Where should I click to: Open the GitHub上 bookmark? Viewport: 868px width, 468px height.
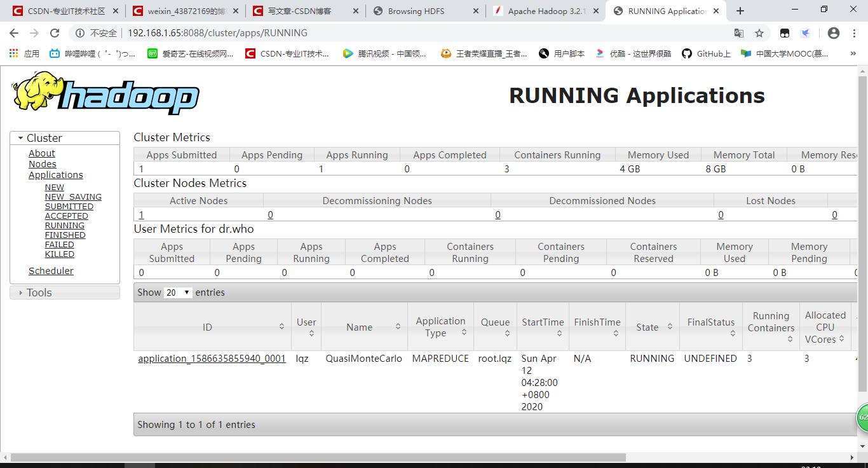706,54
